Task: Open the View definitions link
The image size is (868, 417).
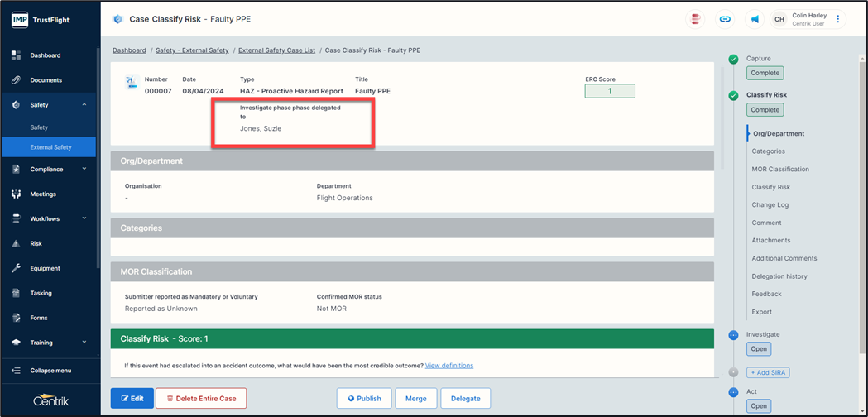Action: tap(449, 366)
